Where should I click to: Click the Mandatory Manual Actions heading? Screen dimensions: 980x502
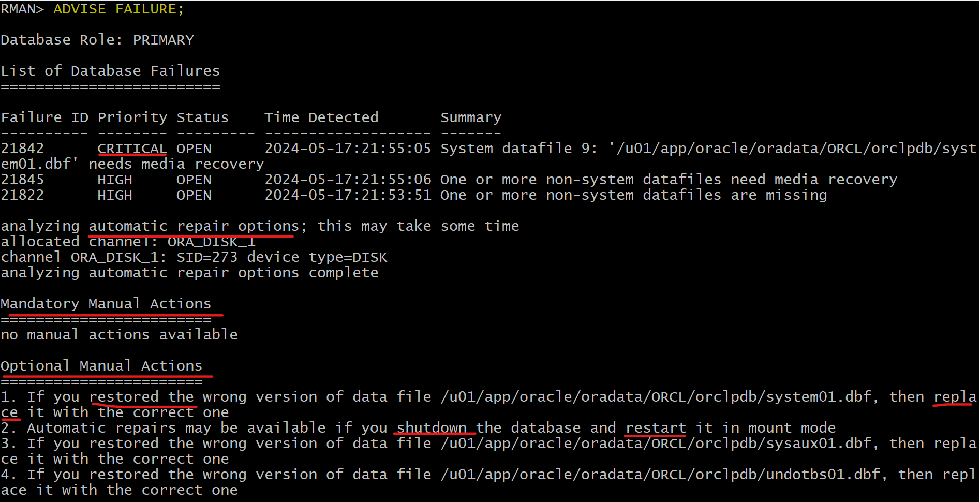tap(106, 304)
